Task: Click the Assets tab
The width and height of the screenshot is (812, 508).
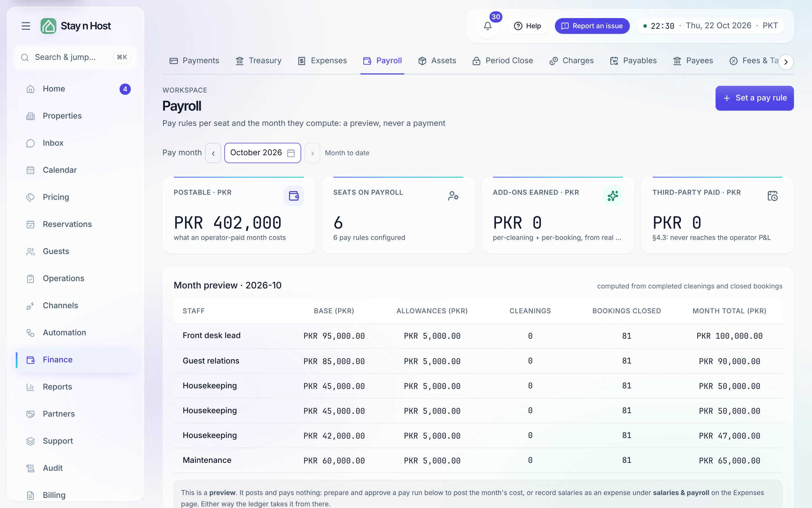Action: click(437, 61)
